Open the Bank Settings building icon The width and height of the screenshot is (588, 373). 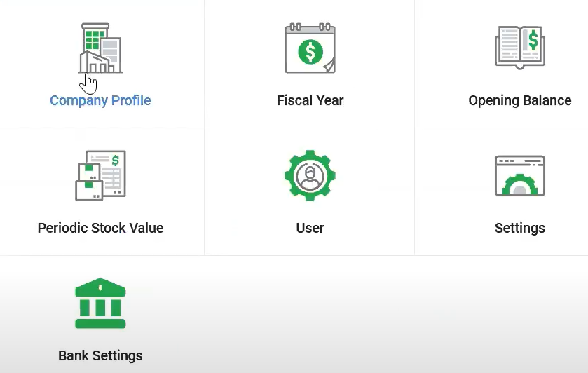coord(100,303)
